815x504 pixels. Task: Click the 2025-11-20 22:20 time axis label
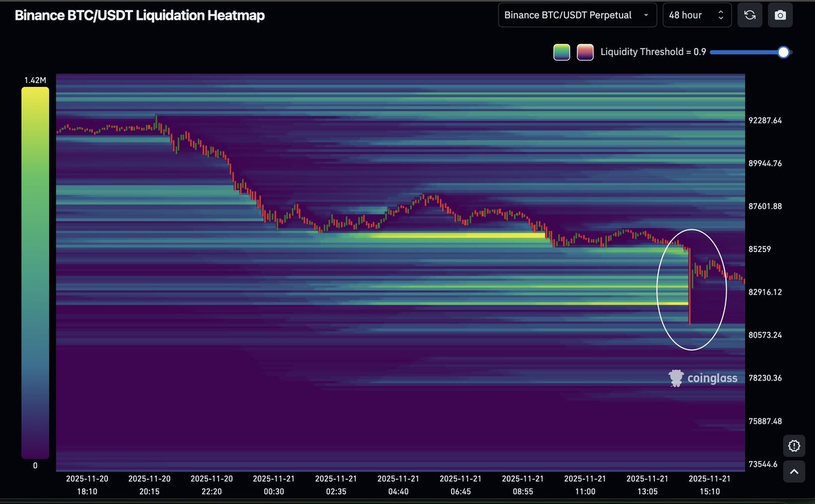212,485
